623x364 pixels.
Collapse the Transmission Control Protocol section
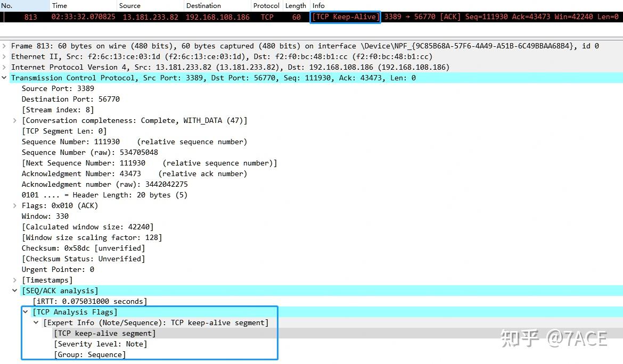click(x=4, y=77)
